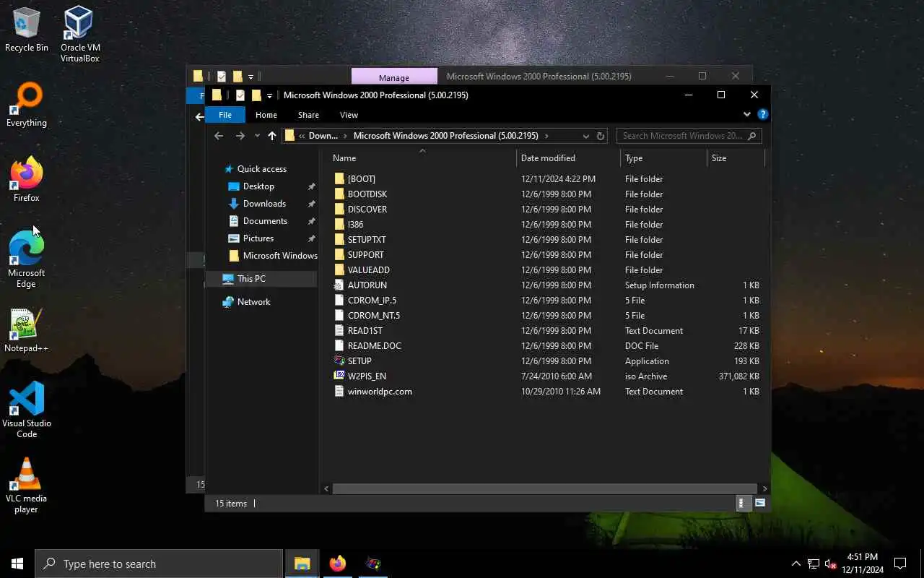Open Customize Quick Access Toolbar dropdown
Viewport: 924px width, 578px height.
click(269, 95)
